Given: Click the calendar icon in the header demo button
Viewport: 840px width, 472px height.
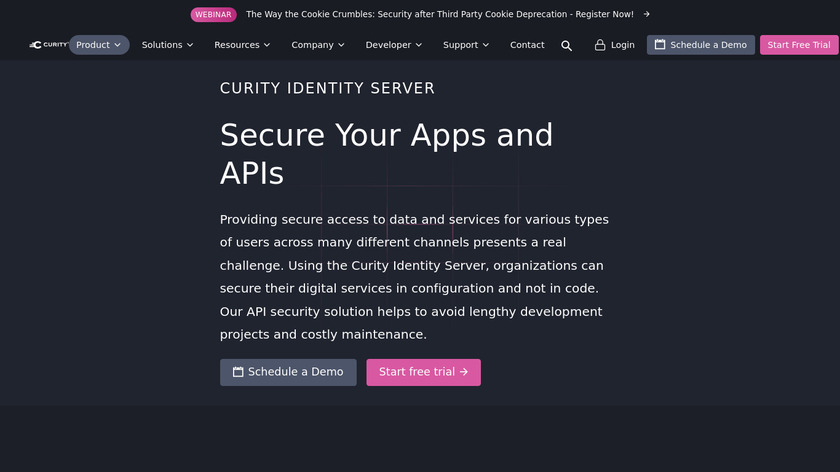Looking at the screenshot, I should (660, 44).
